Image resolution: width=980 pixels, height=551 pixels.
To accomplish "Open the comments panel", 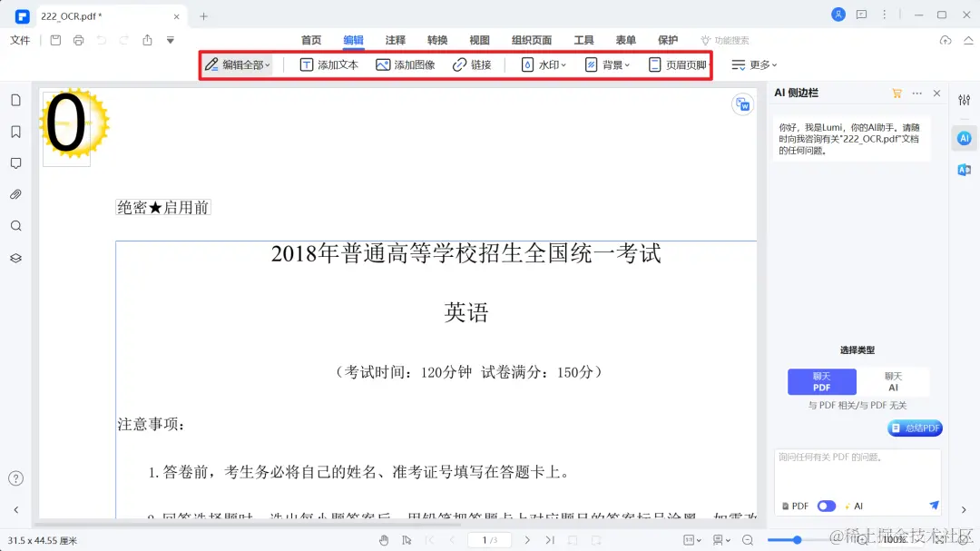I will click(15, 162).
